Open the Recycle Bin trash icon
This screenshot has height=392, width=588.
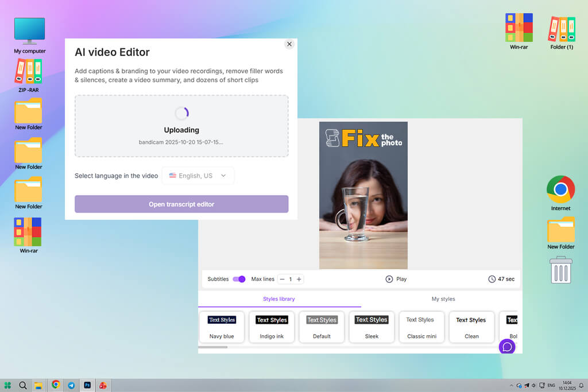click(560, 270)
